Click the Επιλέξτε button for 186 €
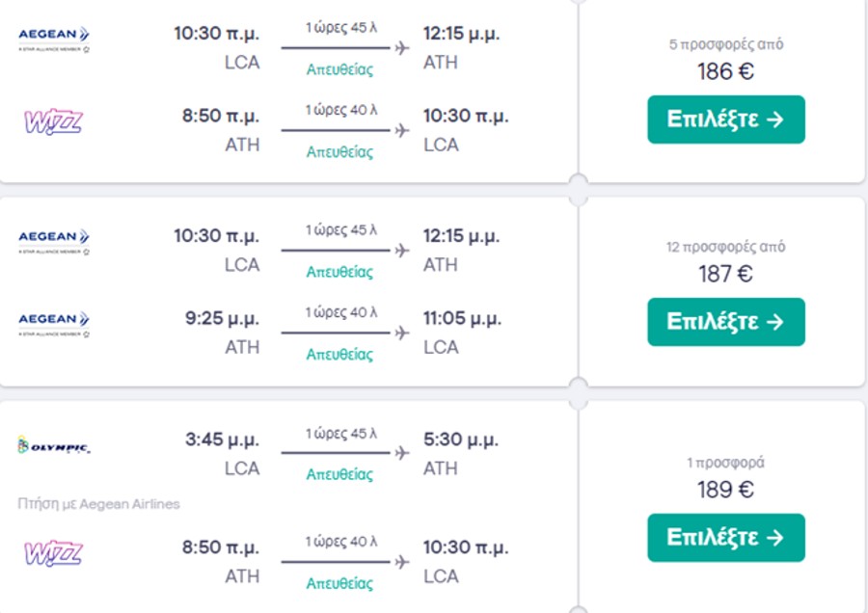 [725, 120]
